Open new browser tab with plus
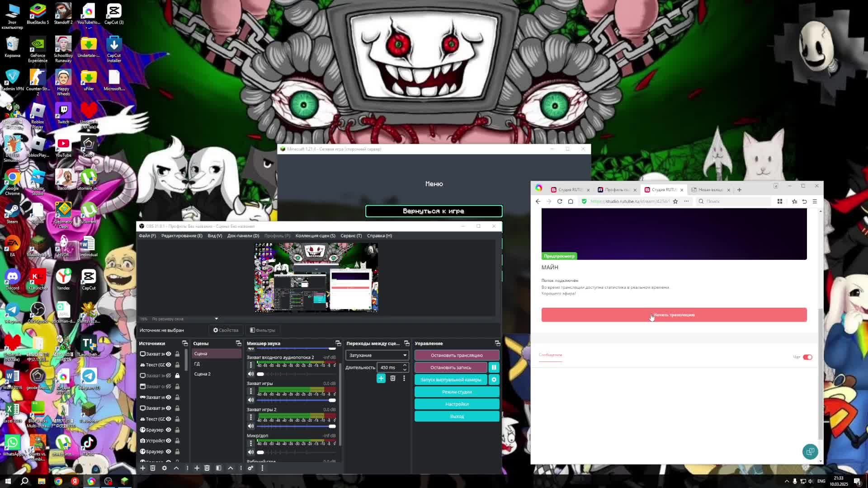Screen dimensions: 868x488 (x=740, y=190)
